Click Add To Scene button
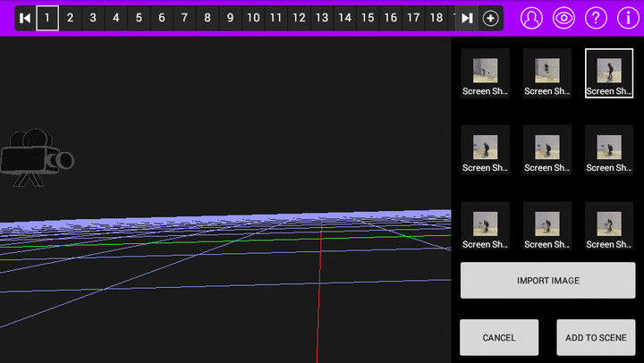Image resolution: width=644 pixels, height=363 pixels. (596, 338)
